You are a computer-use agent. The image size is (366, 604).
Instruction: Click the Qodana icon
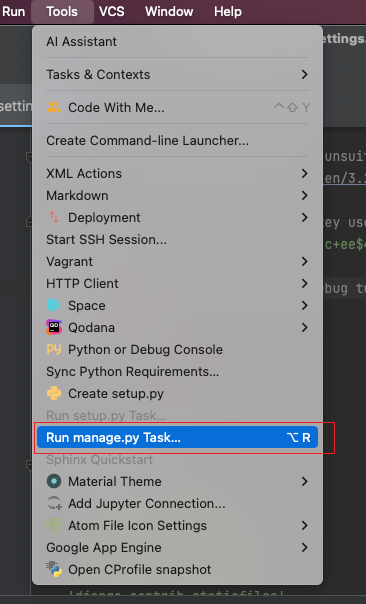(54, 327)
